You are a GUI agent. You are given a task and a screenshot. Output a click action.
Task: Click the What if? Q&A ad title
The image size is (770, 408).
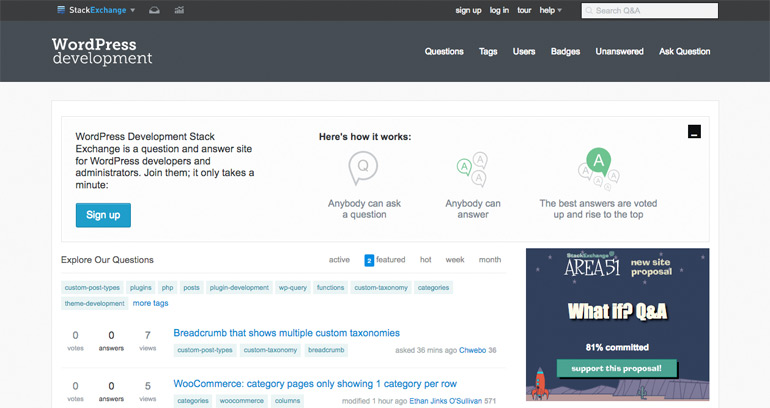[x=617, y=311]
